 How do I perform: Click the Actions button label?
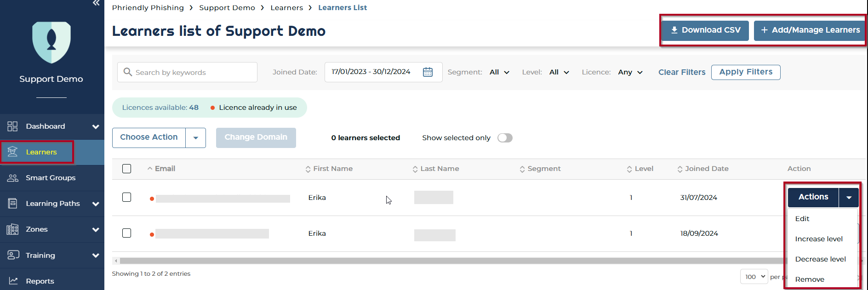click(813, 197)
